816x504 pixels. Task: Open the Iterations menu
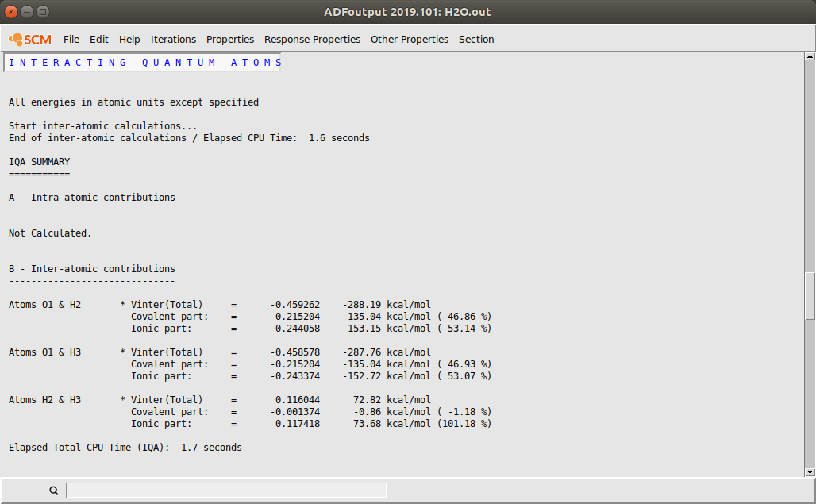click(x=173, y=40)
